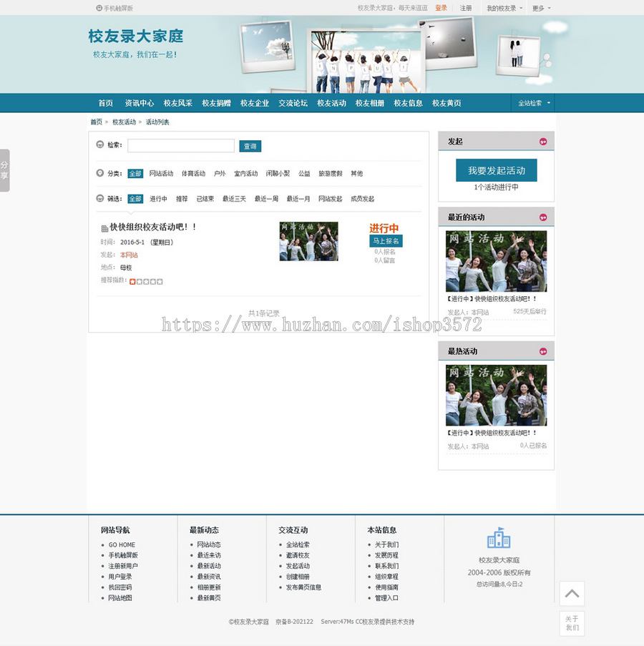Switch to the 校友风采 menu
This screenshot has width=644, height=646.
pyautogui.click(x=178, y=103)
